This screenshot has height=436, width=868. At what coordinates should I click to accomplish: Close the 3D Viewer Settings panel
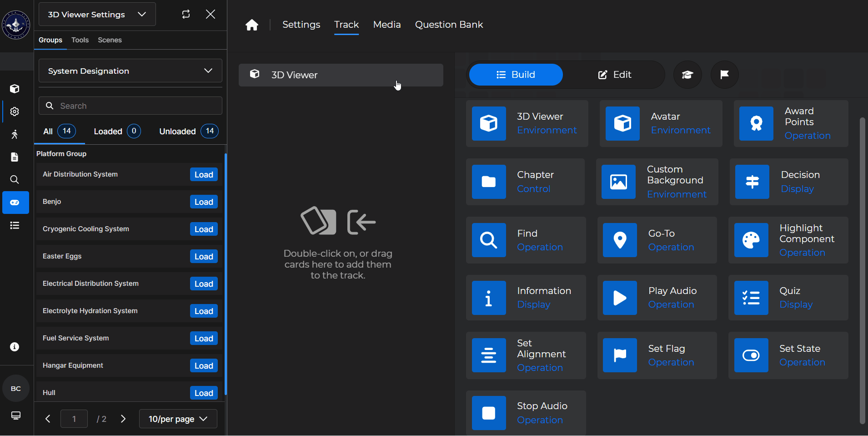click(211, 14)
